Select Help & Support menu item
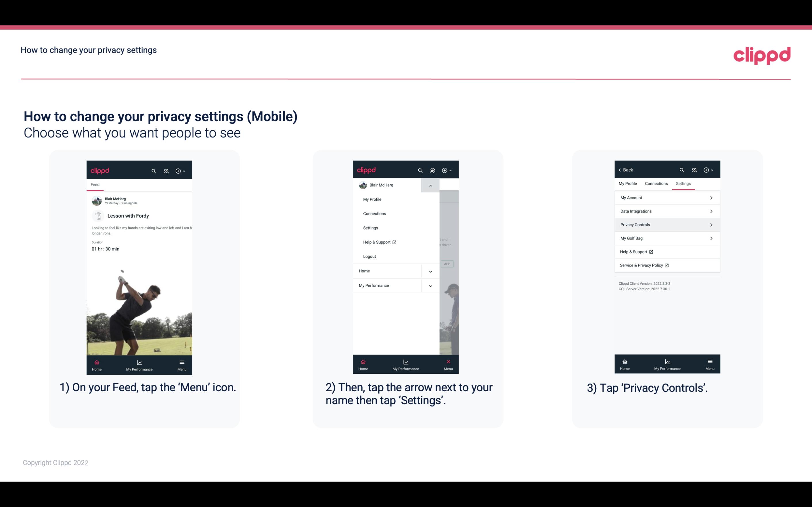This screenshot has height=507, width=812. (379, 242)
